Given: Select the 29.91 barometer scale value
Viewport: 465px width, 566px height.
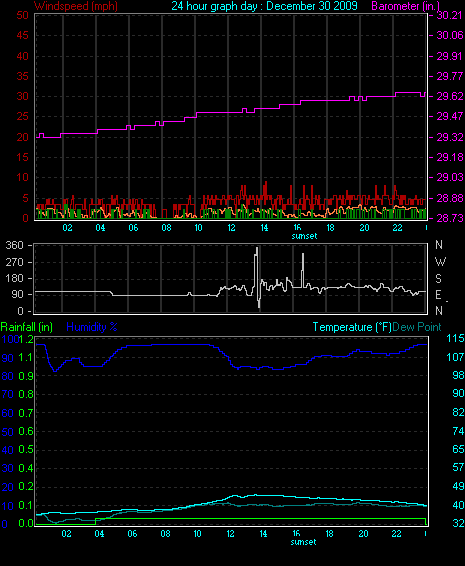Looking at the screenshot, I should 449,56.
